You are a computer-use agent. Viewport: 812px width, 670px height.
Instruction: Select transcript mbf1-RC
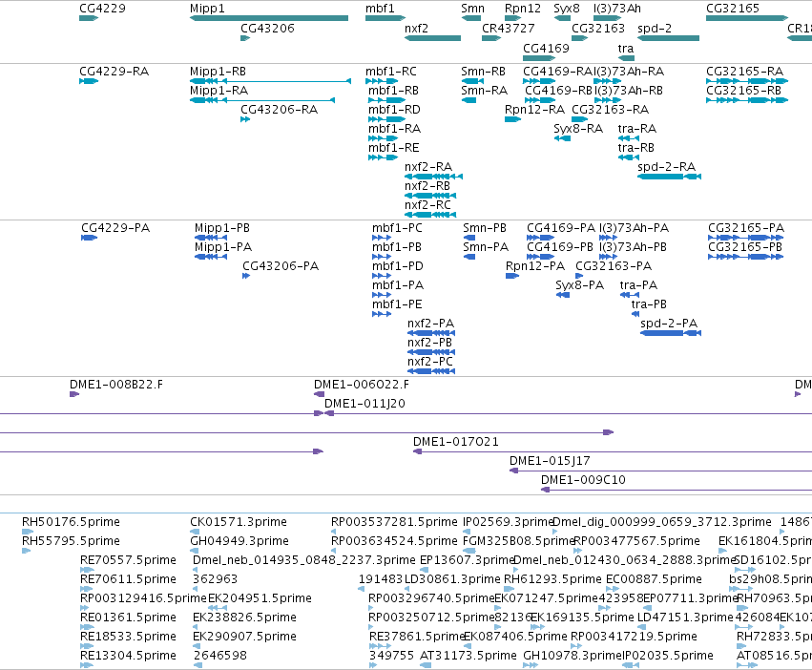click(384, 81)
